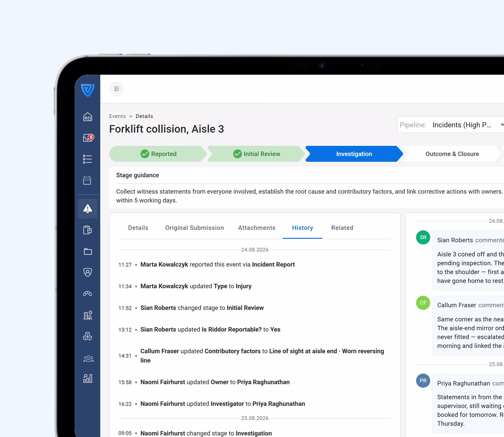The width and height of the screenshot is (504, 437).
Task: Open the folder icon in sidebar
Action: (87, 251)
